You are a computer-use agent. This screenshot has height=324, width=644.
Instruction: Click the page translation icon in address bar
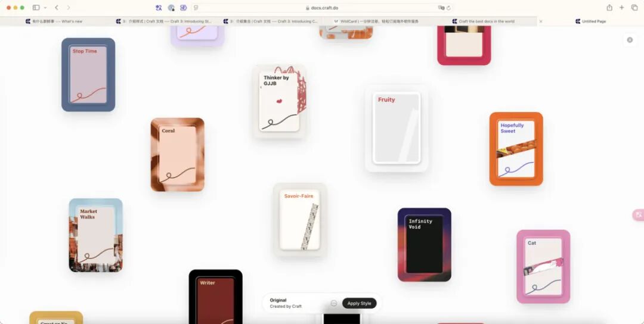coord(441,8)
